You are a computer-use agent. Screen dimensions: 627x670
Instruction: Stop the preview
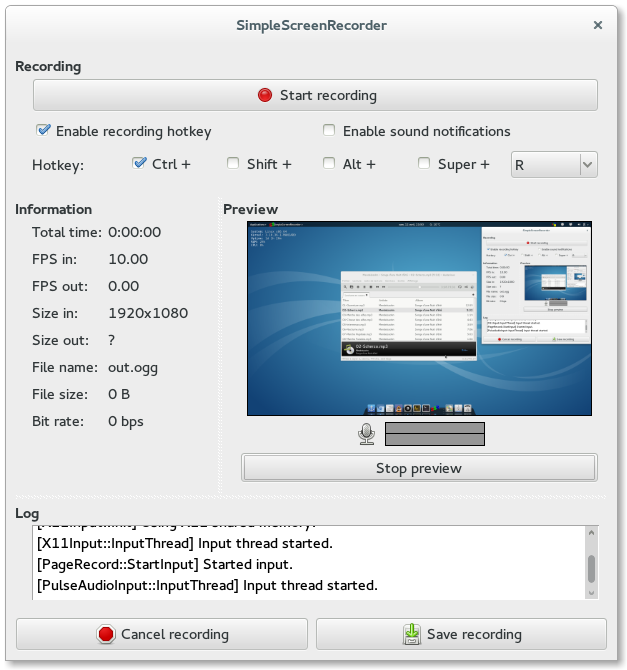pyautogui.click(x=419, y=468)
